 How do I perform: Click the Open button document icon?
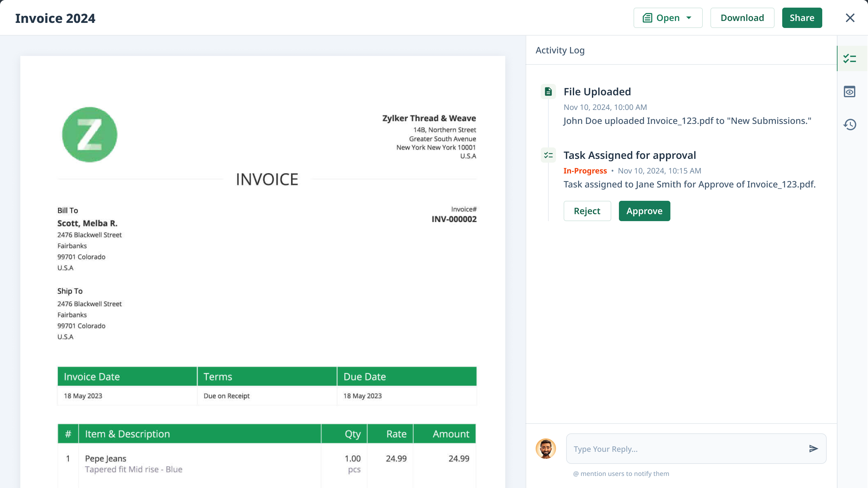pos(647,18)
